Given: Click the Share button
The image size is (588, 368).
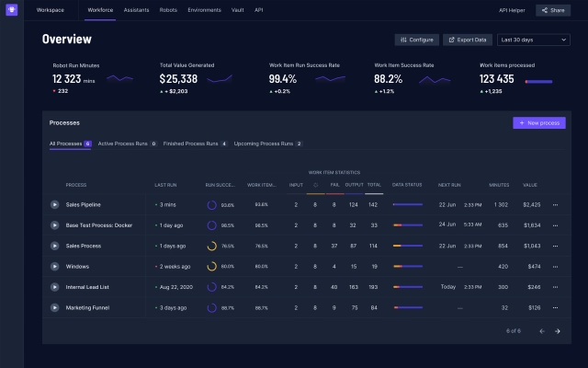Looking at the screenshot, I should [x=553, y=10].
